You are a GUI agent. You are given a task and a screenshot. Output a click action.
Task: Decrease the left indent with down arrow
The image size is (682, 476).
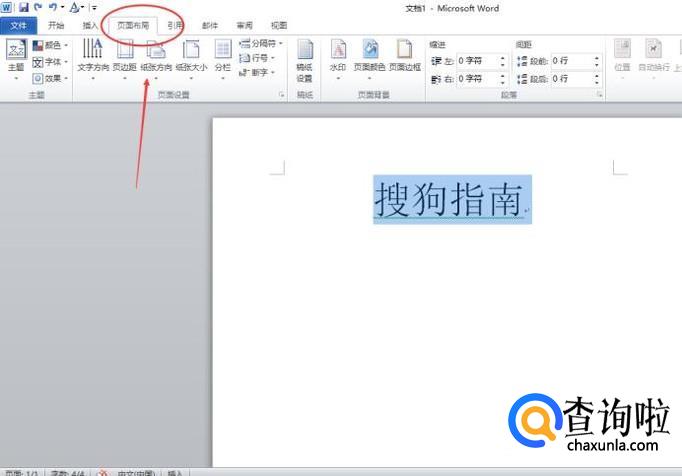[502, 65]
